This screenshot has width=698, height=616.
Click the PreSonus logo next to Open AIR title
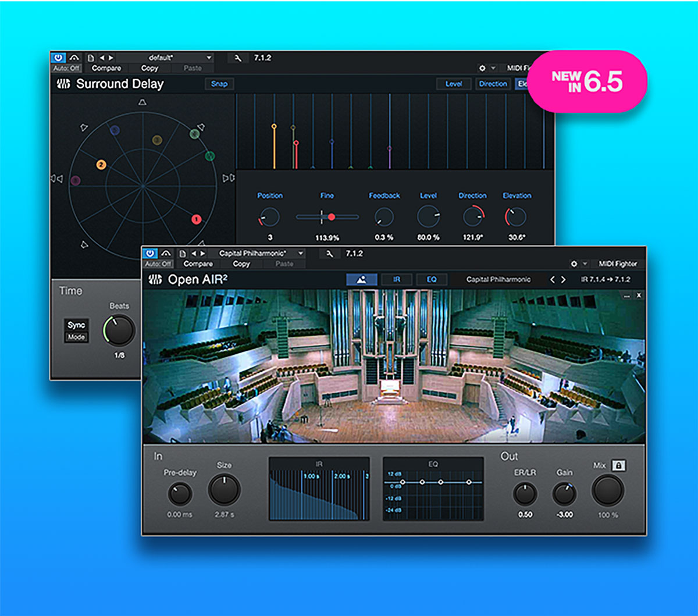(x=155, y=279)
